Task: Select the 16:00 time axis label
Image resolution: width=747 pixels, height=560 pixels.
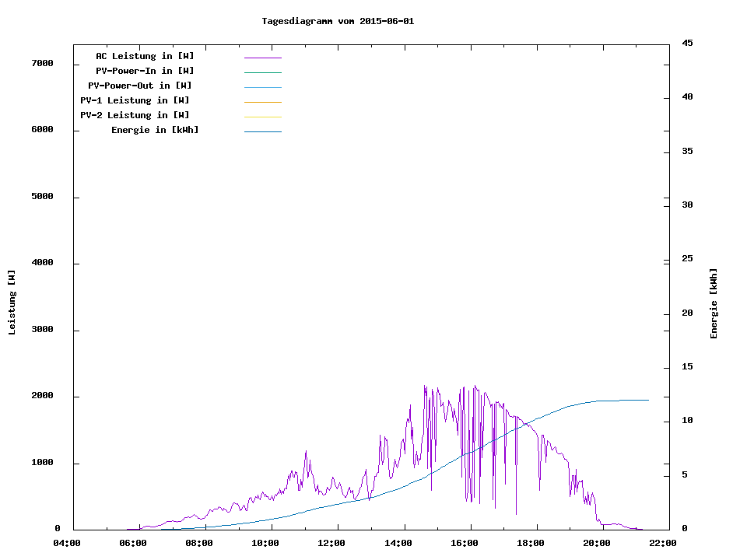Action: tap(464, 543)
